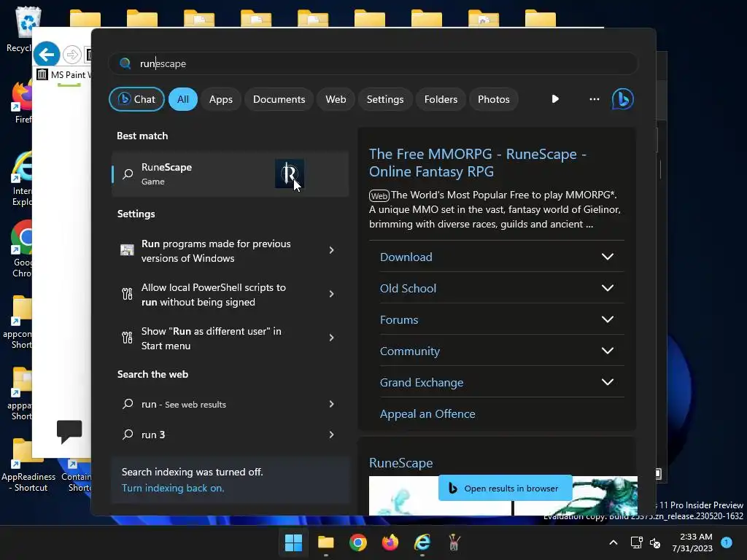747x560 pixels.
Task: Expand the 'run 3' web suggestion arrow
Action: point(332,435)
